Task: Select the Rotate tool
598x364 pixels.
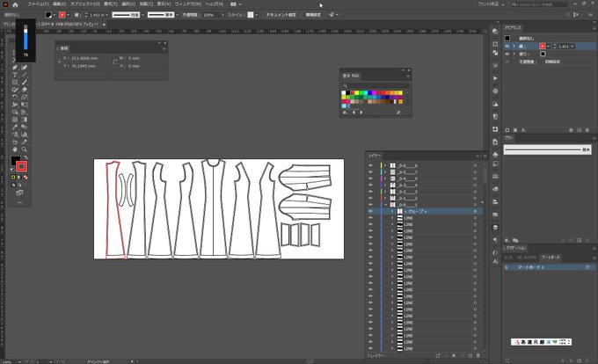Action: coord(15,98)
